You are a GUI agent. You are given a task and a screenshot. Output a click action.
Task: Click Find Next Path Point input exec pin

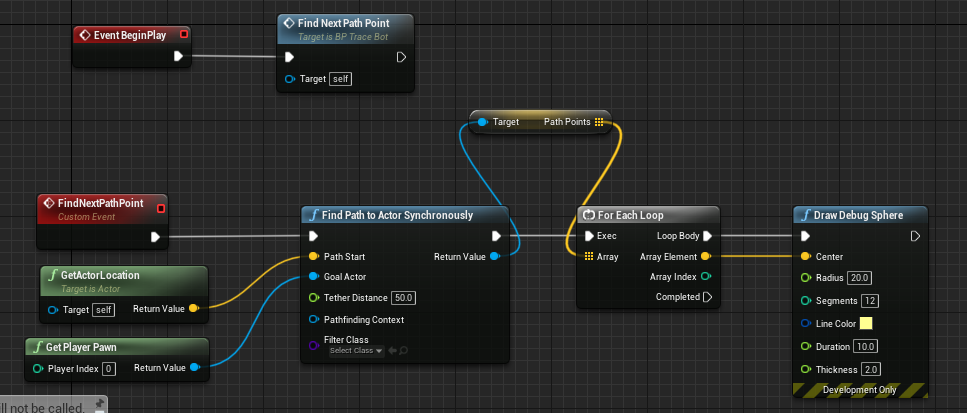pos(289,57)
